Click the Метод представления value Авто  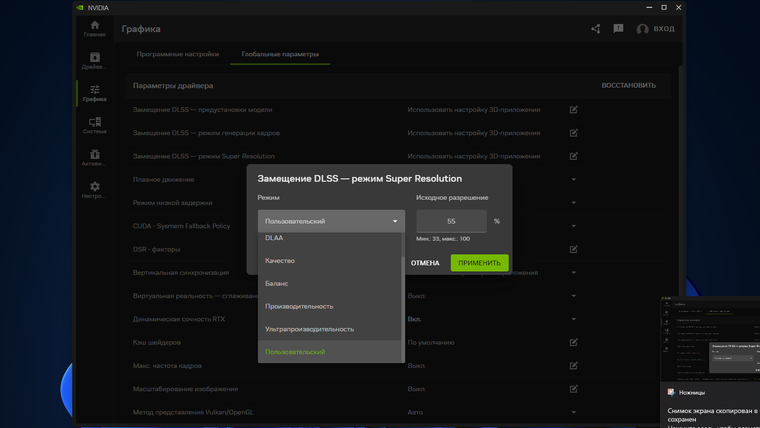[415, 412]
